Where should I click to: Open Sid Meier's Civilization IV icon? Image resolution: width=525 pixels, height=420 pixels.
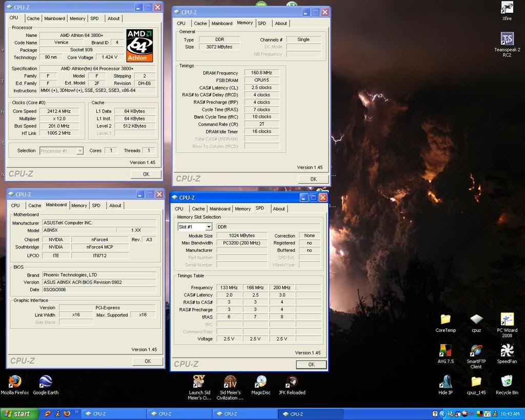point(230,388)
